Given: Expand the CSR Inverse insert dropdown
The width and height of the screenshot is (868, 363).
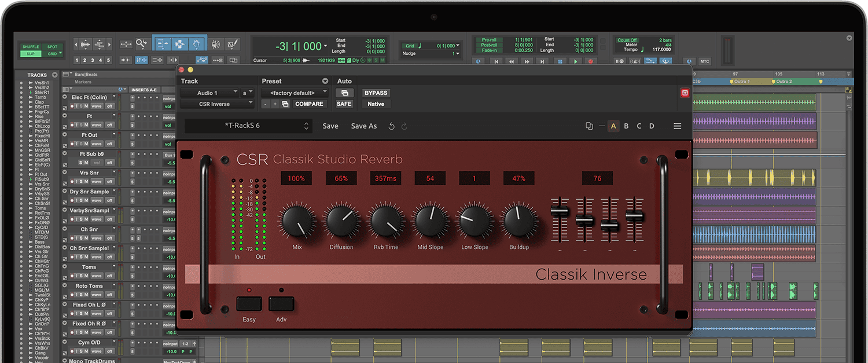Looking at the screenshot, I should click(x=217, y=104).
